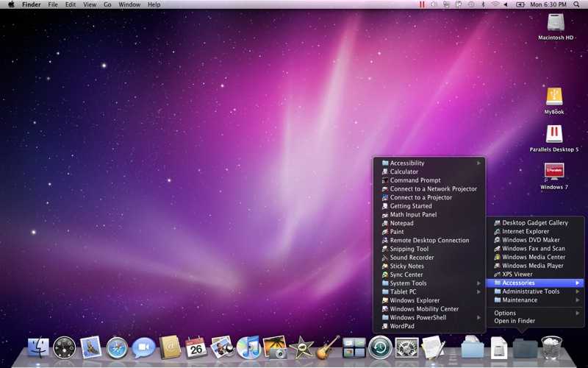Open the Mail stamp icon in Dock
Image resolution: width=588 pixels, height=368 pixels.
click(x=90, y=347)
